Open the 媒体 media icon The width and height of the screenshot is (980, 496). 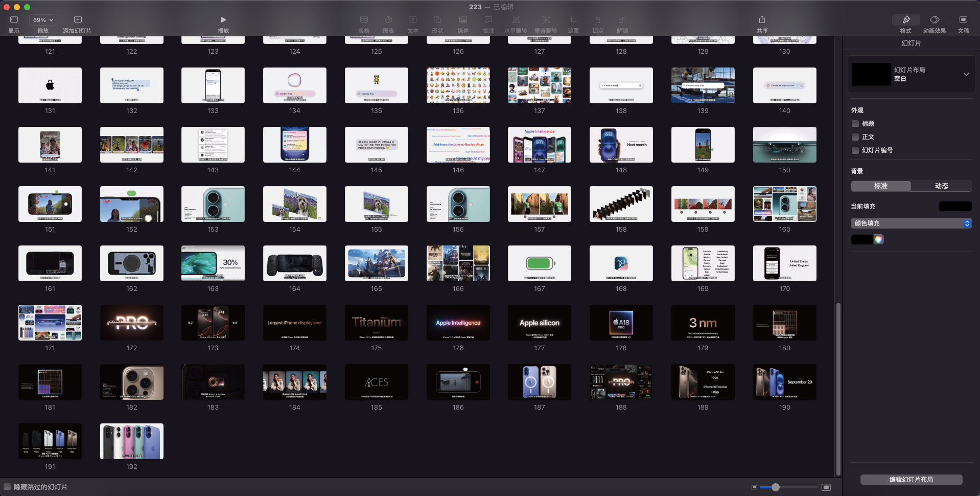pyautogui.click(x=463, y=20)
